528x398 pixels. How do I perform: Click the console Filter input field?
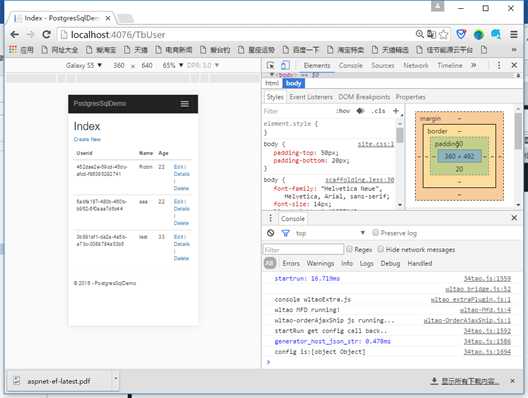[x=303, y=250]
